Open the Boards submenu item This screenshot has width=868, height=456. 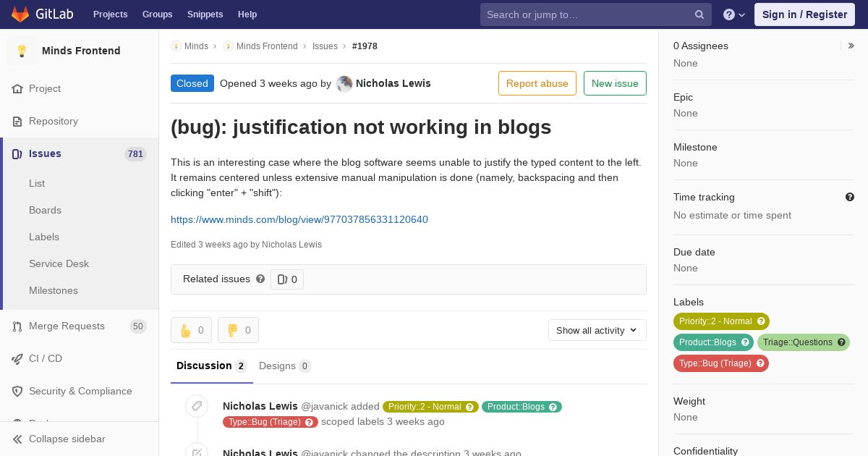(45, 211)
